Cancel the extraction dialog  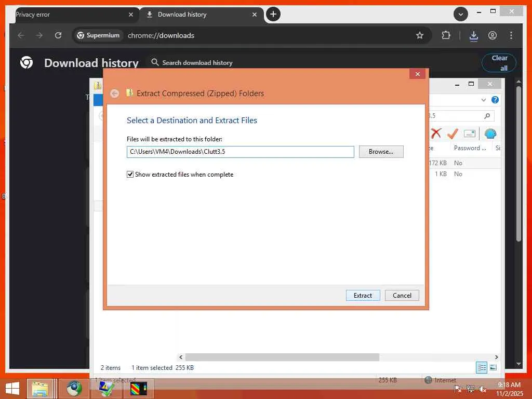point(402,295)
